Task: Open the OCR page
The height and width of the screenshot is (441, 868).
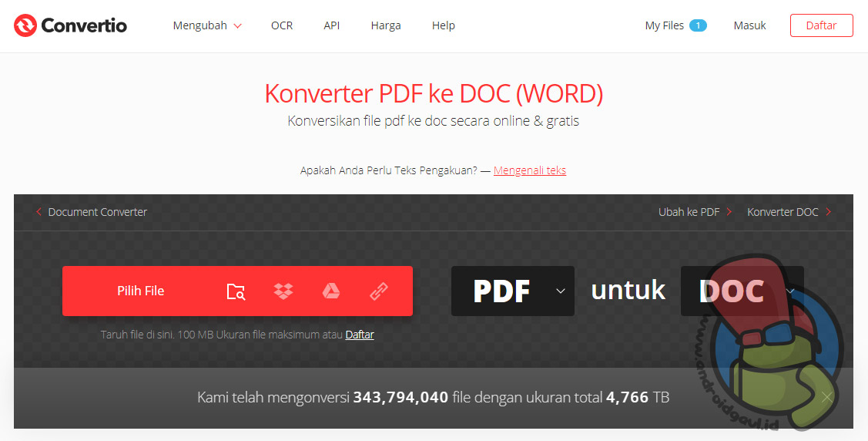Action: [x=282, y=25]
